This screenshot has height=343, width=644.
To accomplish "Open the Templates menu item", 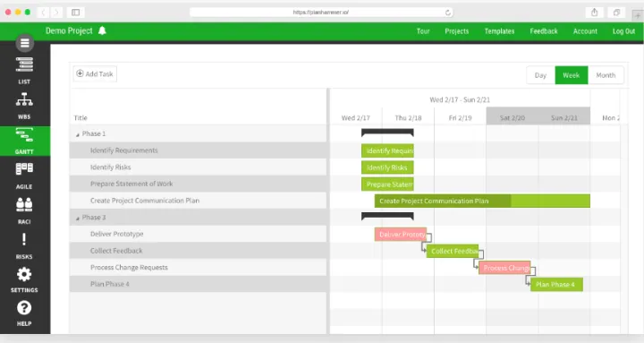I will 499,30.
